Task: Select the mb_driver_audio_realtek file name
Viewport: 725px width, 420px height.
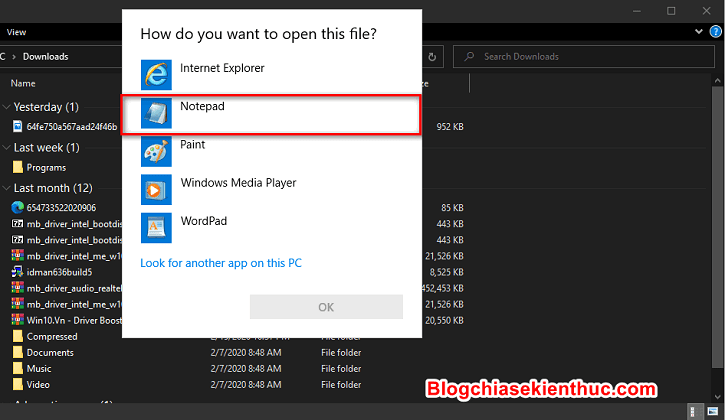Action: click(x=74, y=288)
